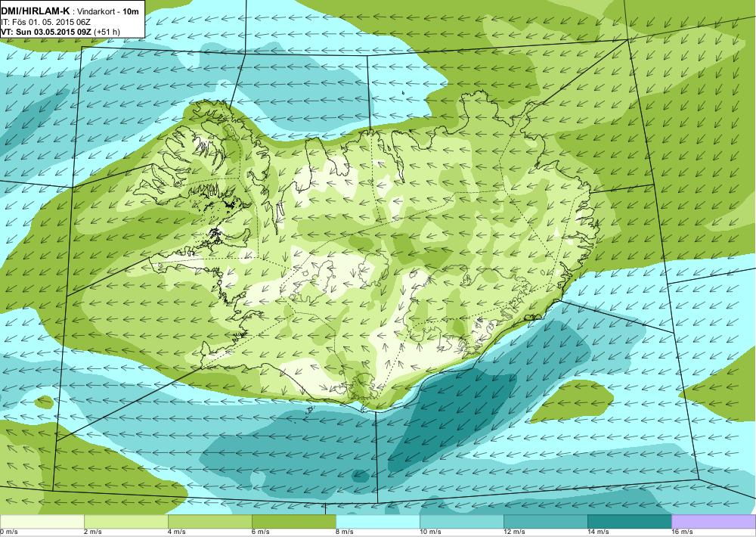Click the '(+51 h)' forecast offset text
The image size is (756, 537).
point(107,32)
